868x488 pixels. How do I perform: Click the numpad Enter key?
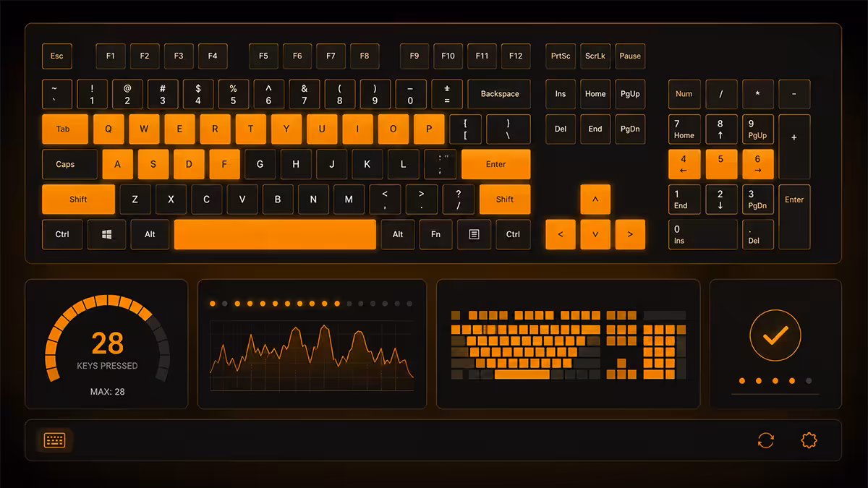794,217
